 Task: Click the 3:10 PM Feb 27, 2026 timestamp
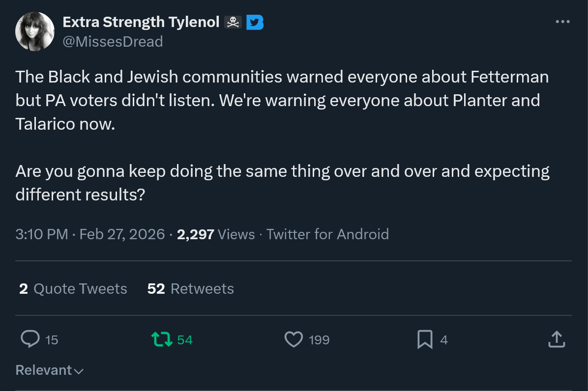90,234
